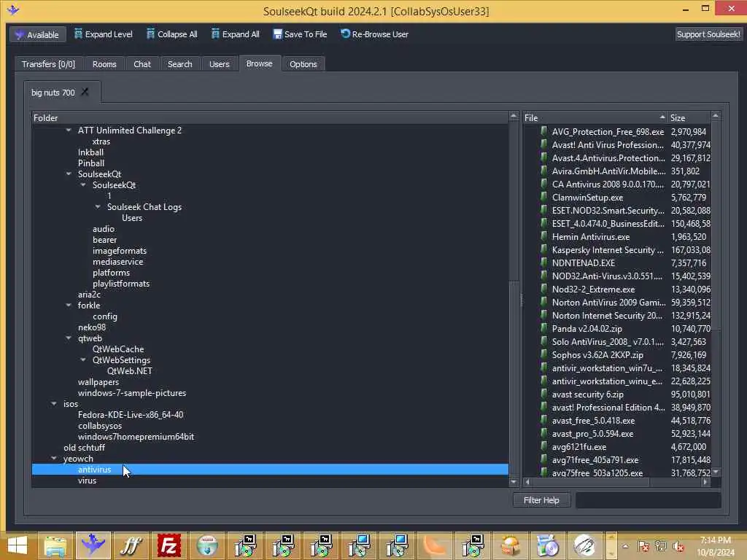This screenshot has width=747, height=560.
Task: Open File Explorer from the taskbar
Action: (55, 545)
